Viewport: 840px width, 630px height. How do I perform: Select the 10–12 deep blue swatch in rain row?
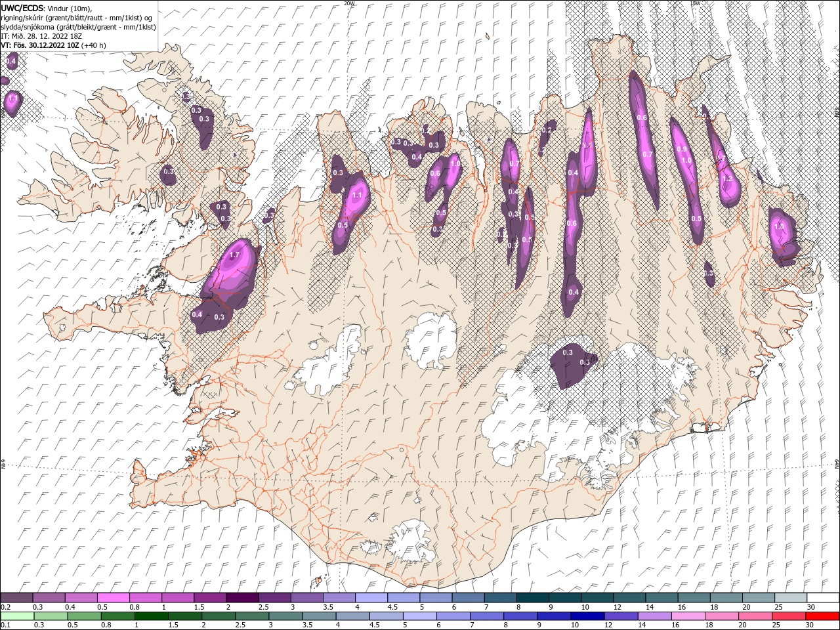click(587, 616)
